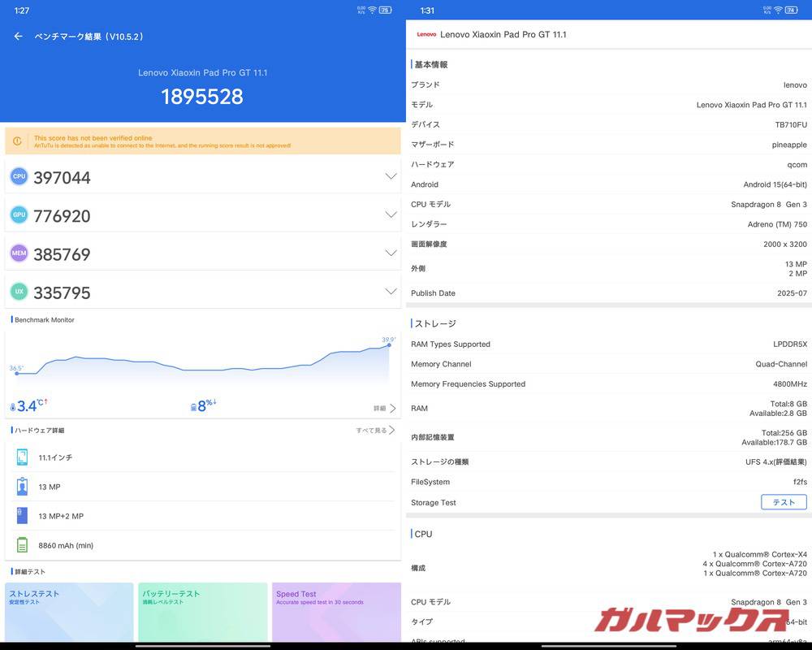Tap the warning icon in the orange banner
Screen dimensions: 812x650
coord(18,141)
